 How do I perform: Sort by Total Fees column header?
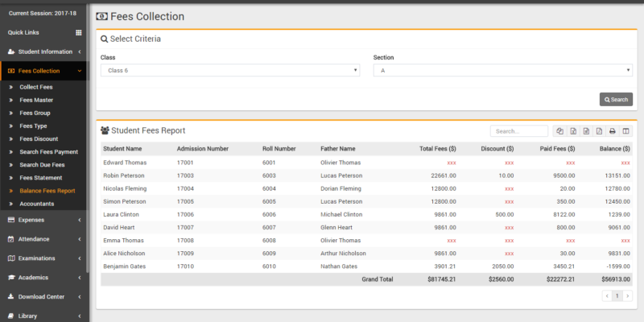coord(437,149)
